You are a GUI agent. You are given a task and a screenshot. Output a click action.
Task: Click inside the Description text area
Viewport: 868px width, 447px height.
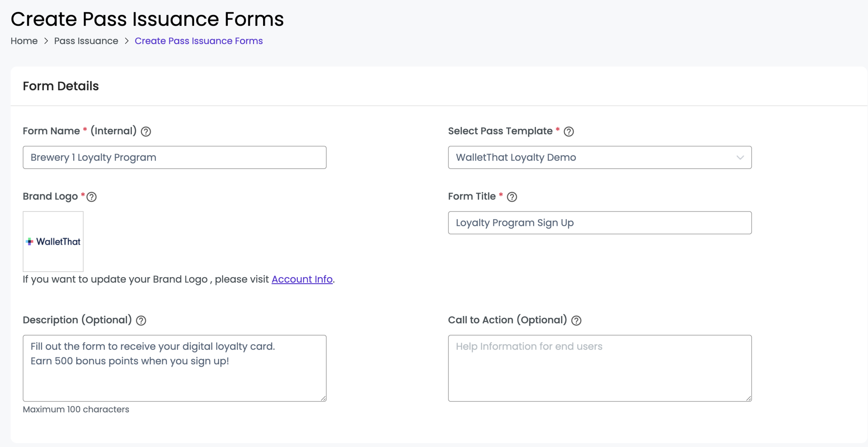click(174, 368)
